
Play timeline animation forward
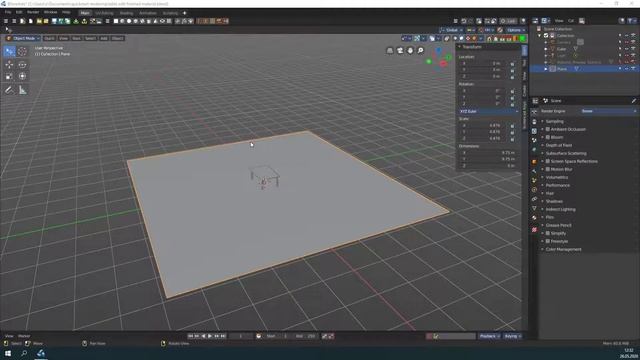pos(210,336)
